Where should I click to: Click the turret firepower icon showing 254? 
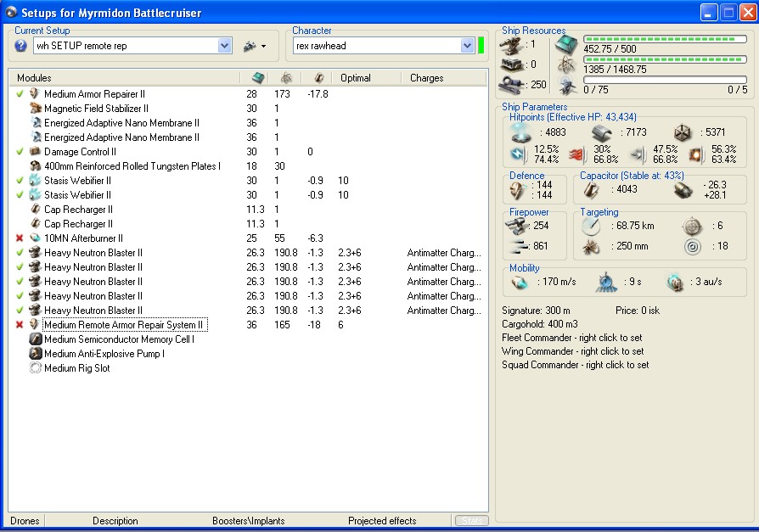[x=517, y=225]
